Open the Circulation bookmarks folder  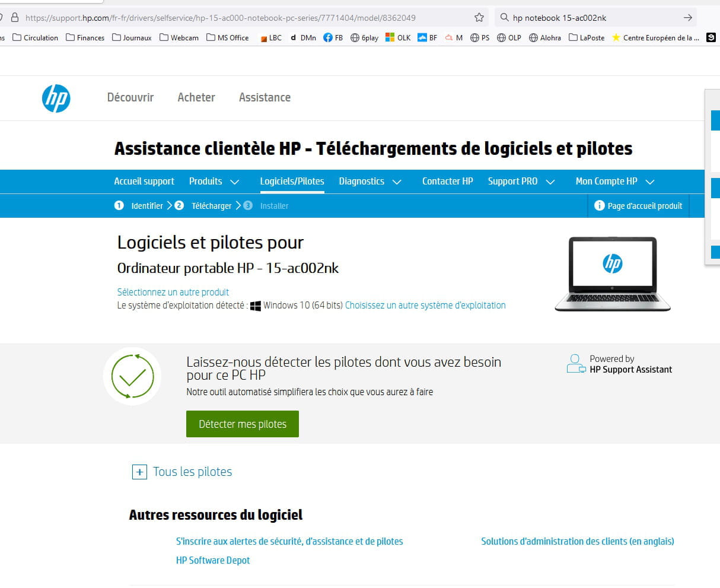tap(36, 37)
